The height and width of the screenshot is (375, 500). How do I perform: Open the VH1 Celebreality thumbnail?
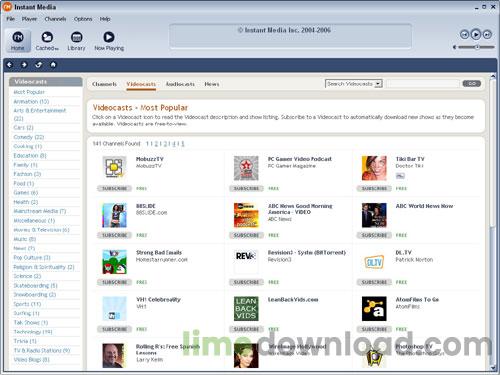(114, 309)
